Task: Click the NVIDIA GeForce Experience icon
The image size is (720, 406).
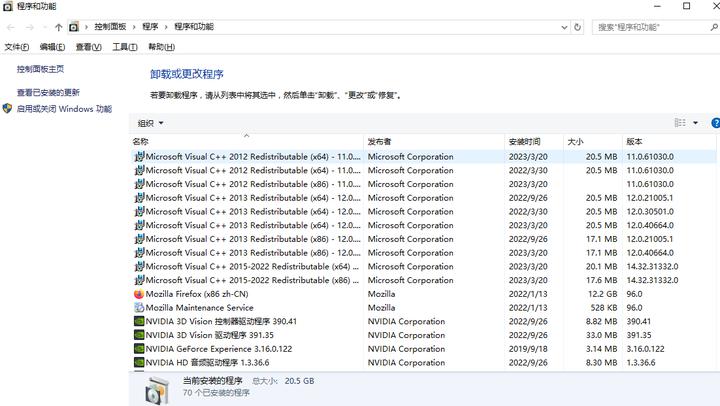Action: (x=139, y=349)
